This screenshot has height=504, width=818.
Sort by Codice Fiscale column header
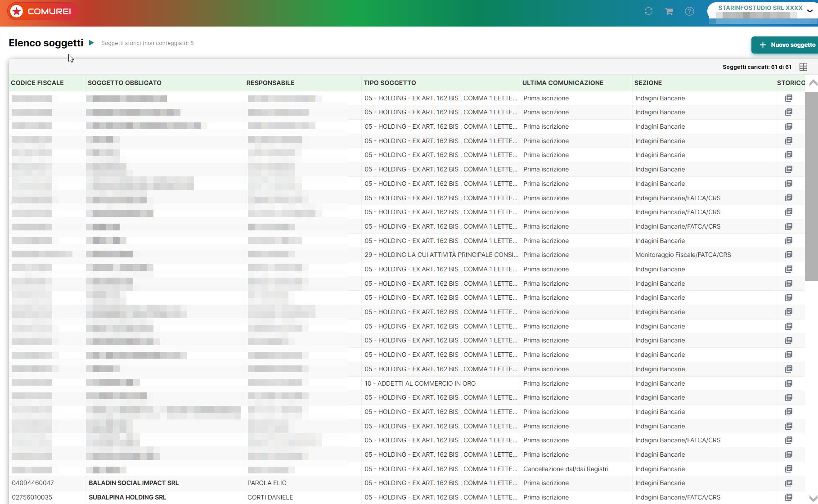(37, 83)
